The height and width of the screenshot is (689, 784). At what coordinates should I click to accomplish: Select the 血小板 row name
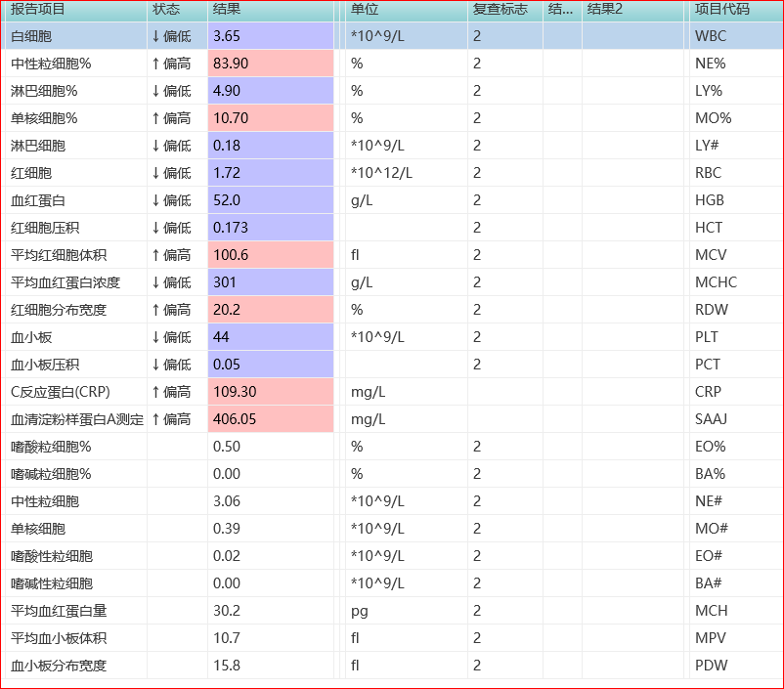point(31,337)
